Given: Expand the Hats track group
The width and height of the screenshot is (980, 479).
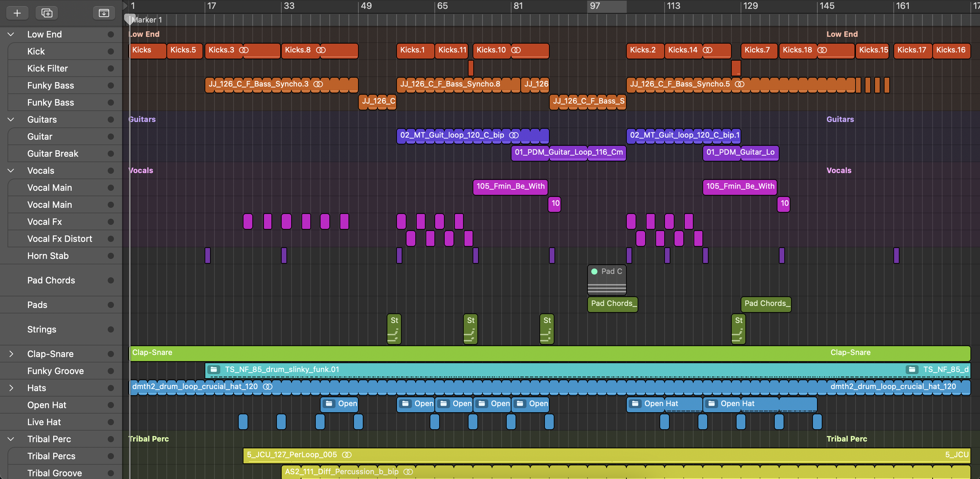Looking at the screenshot, I should (x=11, y=388).
